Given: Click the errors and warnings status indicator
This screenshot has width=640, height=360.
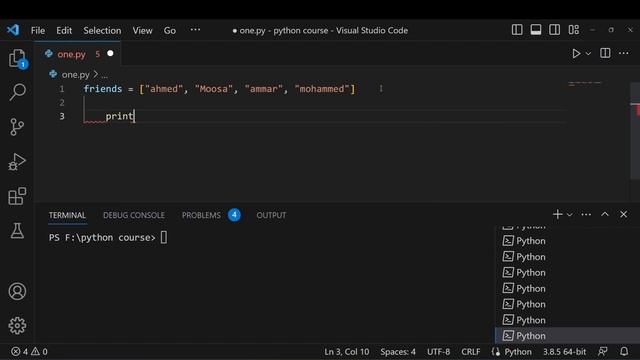Looking at the screenshot, I should click(29, 351).
